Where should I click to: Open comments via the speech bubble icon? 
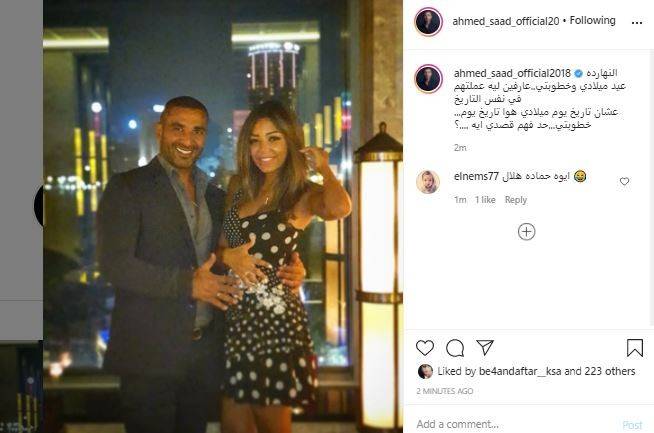pos(455,348)
